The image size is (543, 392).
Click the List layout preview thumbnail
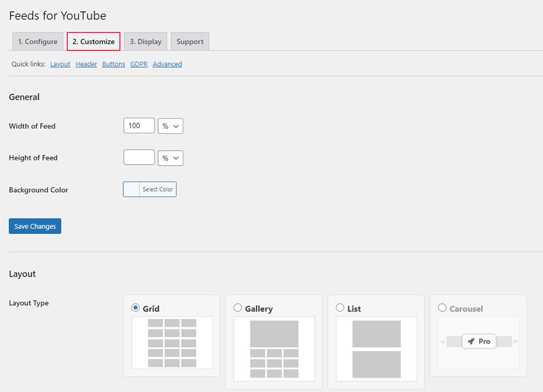click(377, 349)
